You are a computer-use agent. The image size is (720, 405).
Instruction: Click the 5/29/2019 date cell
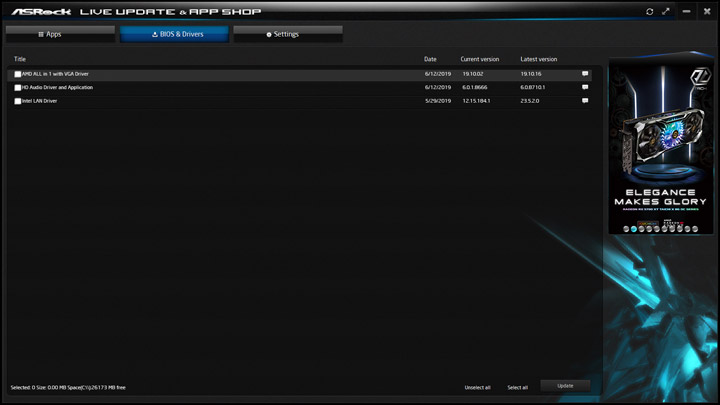[x=438, y=101]
